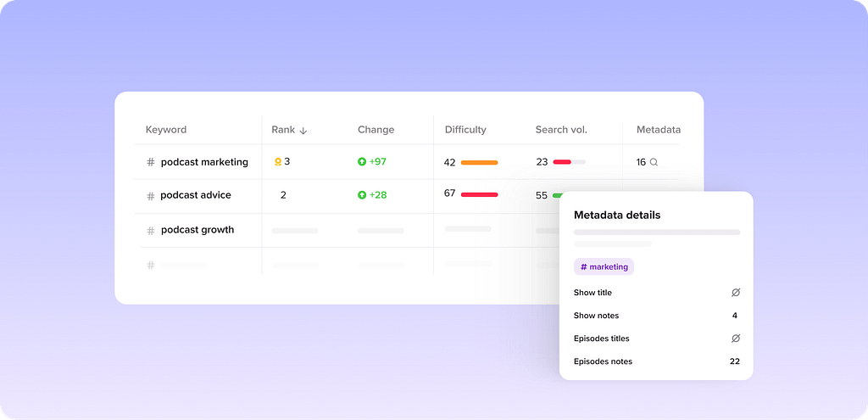Select the Search vol. column header
Screen dimensions: 868x420
tap(561, 130)
